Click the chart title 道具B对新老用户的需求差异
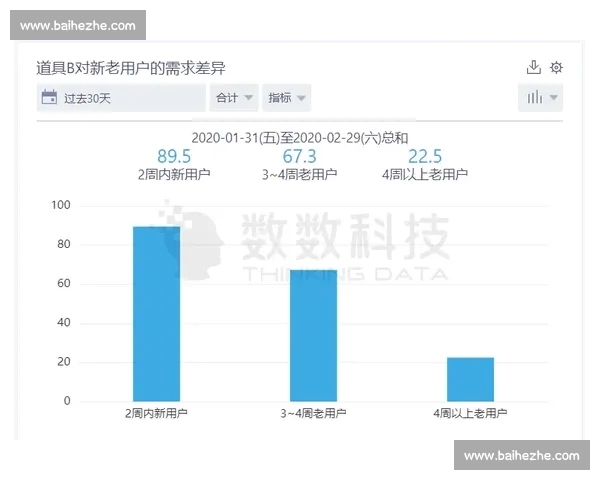The image size is (600, 480). 131,69
